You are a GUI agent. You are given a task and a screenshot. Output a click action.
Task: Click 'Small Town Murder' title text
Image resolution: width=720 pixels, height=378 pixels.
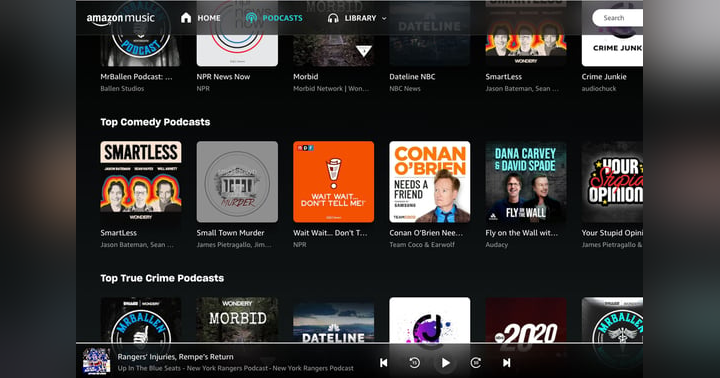(x=231, y=233)
